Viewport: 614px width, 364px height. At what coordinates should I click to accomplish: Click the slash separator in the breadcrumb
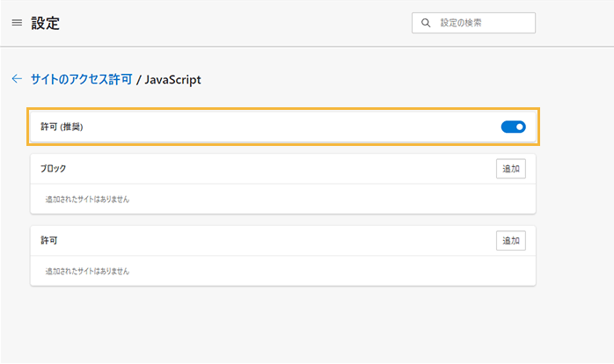point(138,79)
